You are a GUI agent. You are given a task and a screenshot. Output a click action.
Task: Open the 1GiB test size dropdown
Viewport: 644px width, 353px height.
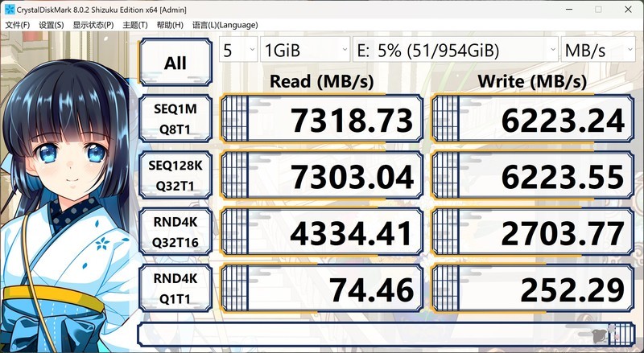305,50
